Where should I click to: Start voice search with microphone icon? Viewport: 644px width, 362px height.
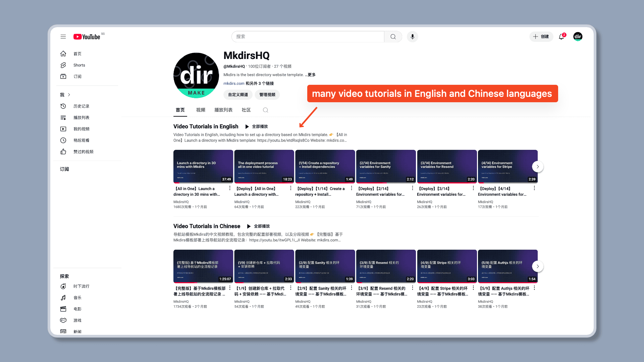coord(413,37)
